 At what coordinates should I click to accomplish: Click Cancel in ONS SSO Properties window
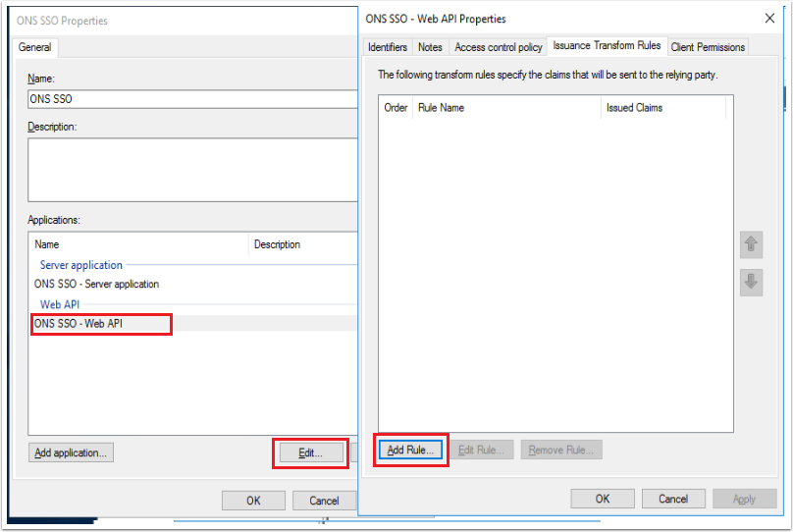(x=324, y=501)
